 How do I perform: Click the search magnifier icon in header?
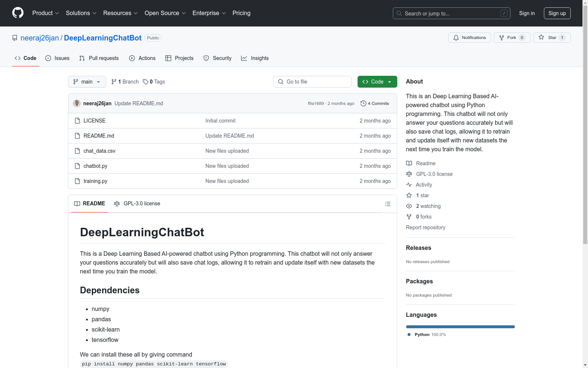[399, 13]
